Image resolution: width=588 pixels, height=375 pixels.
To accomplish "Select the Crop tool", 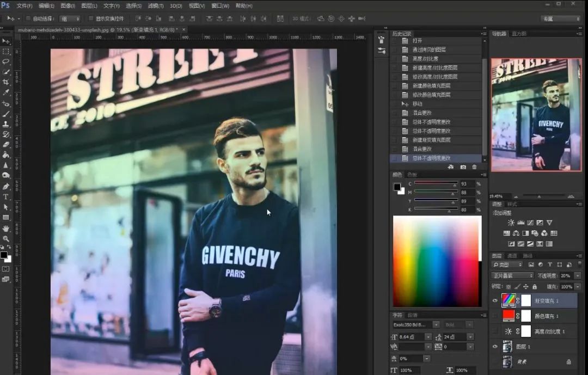I will (x=6, y=82).
